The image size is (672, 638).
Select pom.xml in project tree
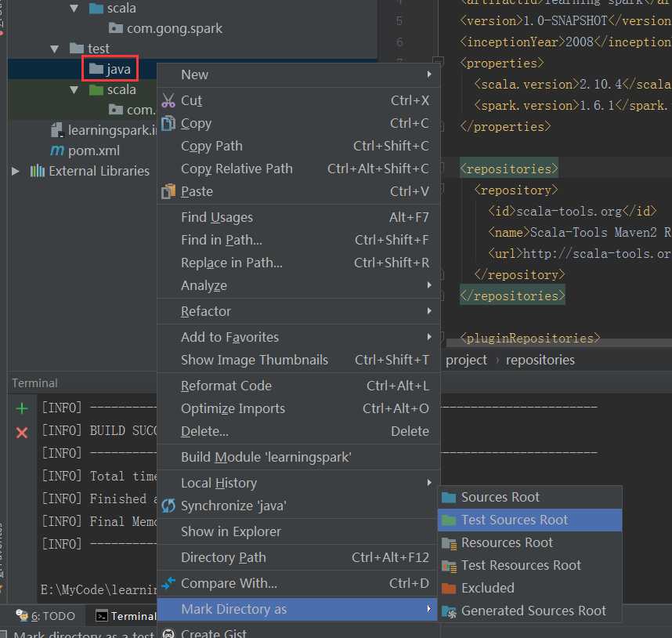tap(85, 150)
